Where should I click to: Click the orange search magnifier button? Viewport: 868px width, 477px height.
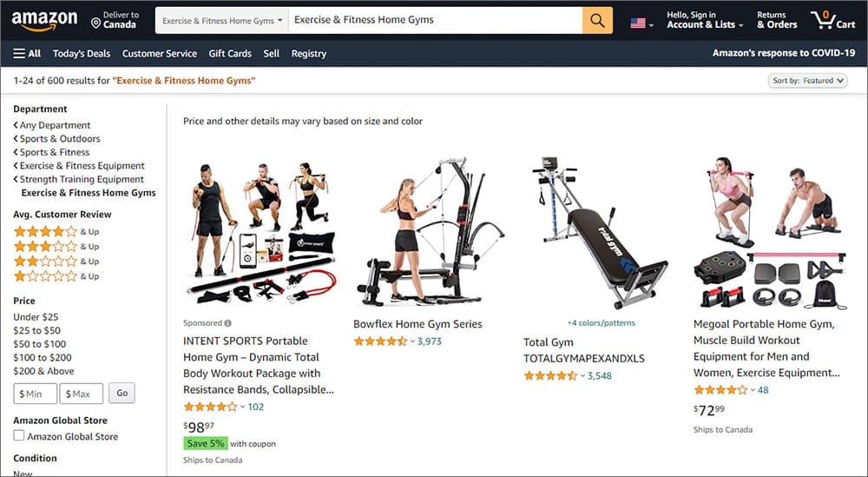597,21
